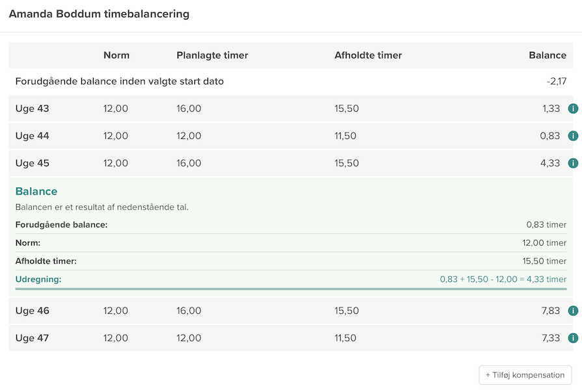Click the 'Planlagte timer' column header
The width and height of the screenshot is (582, 392).
click(x=212, y=55)
